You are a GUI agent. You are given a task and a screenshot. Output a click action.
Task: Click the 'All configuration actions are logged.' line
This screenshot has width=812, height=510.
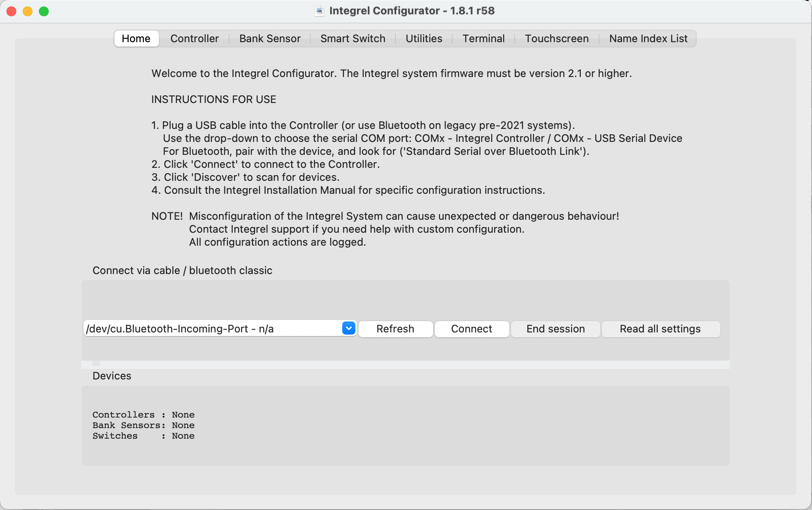(277, 242)
